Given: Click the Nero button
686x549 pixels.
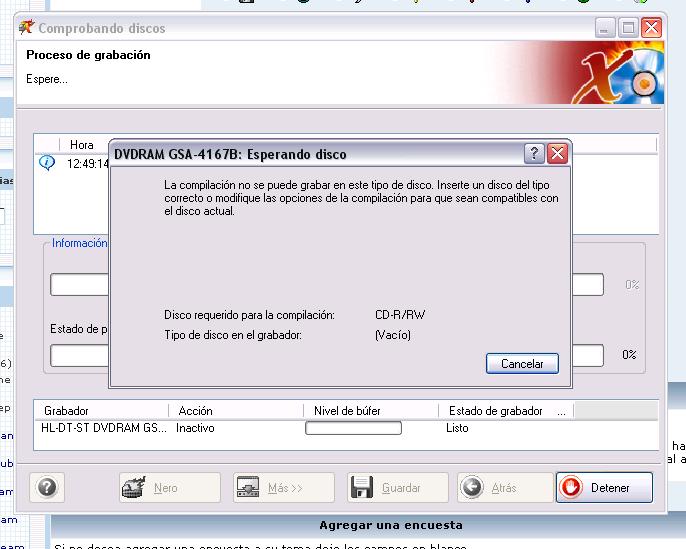Looking at the screenshot, I should 170,487.
